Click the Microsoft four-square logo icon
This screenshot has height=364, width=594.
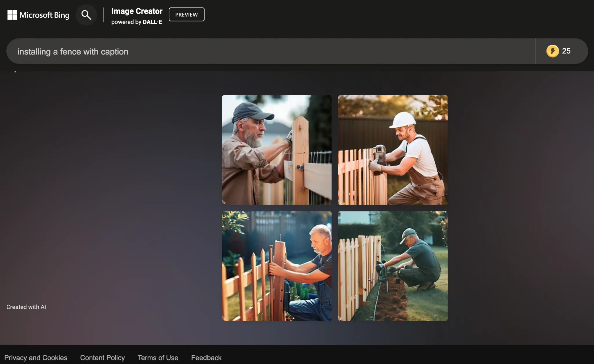[12, 15]
